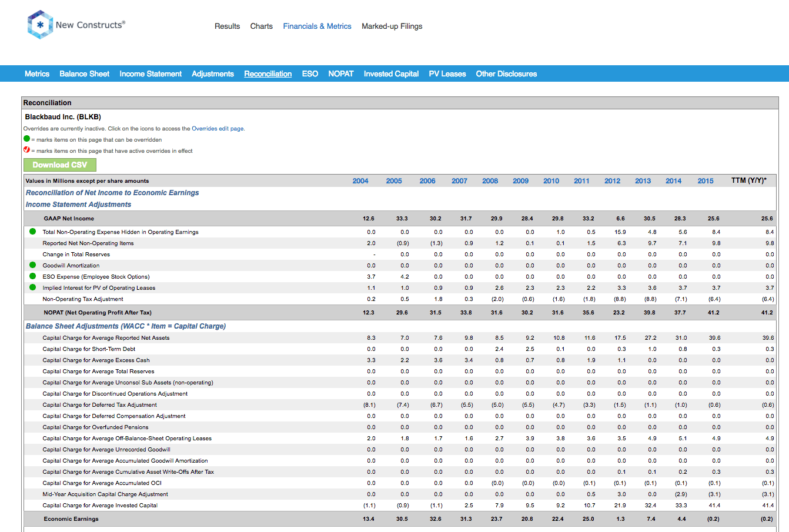Switch to the Adjustments tab
Image resolution: width=789 pixels, height=532 pixels.
[213, 73]
